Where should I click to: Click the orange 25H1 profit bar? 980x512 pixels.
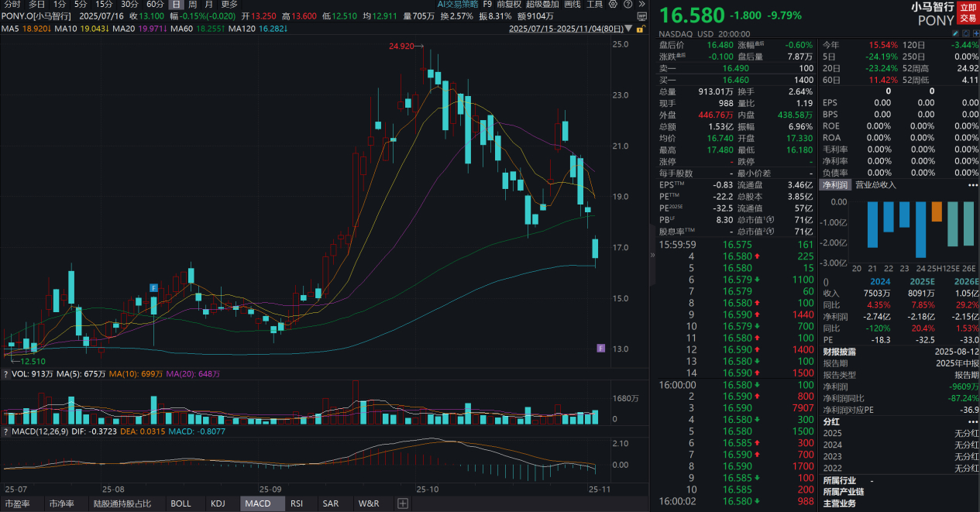pyautogui.click(x=937, y=212)
